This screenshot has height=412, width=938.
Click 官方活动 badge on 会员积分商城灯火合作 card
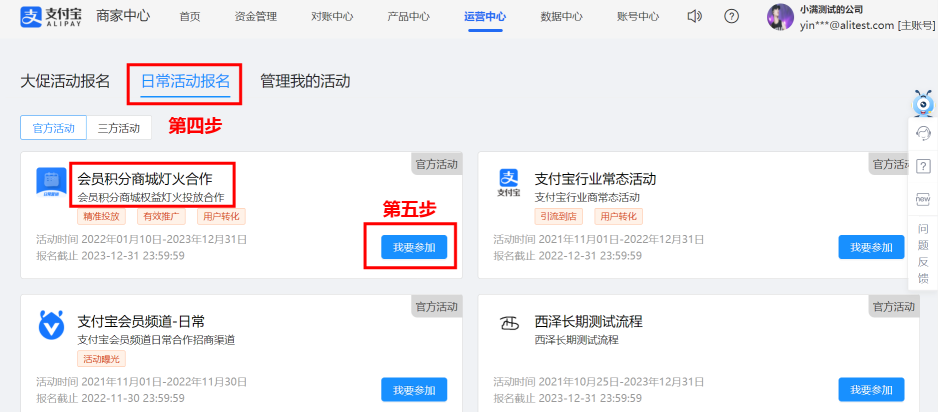click(437, 163)
